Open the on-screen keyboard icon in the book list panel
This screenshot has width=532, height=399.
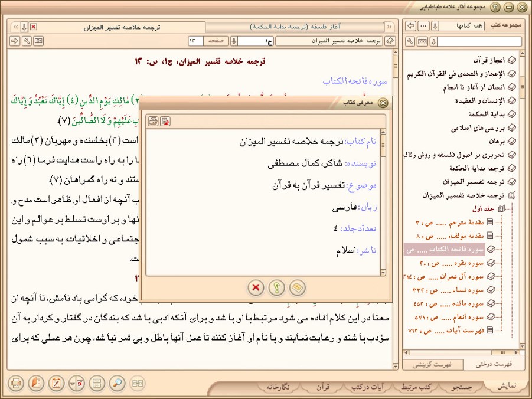tap(422, 41)
